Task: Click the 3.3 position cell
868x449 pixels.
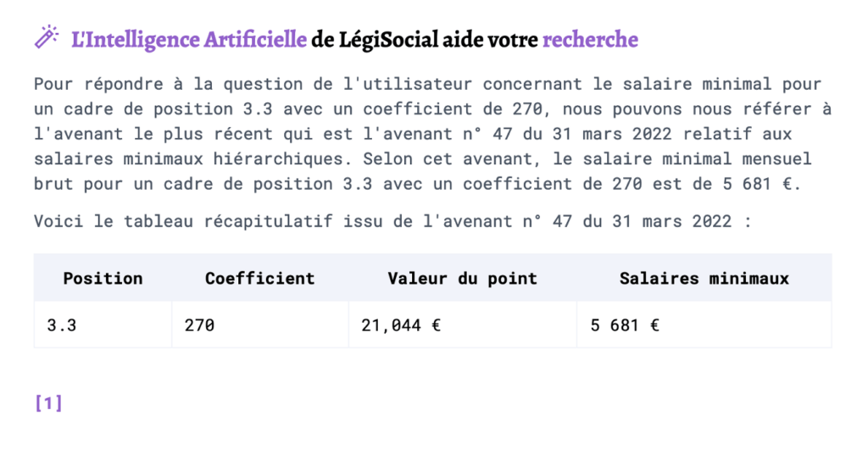Action: click(x=103, y=325)
